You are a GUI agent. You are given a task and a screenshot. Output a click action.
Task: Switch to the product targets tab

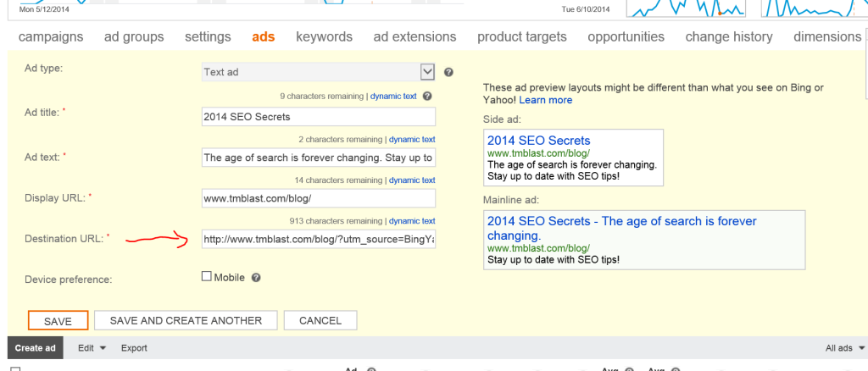point(522,37)
